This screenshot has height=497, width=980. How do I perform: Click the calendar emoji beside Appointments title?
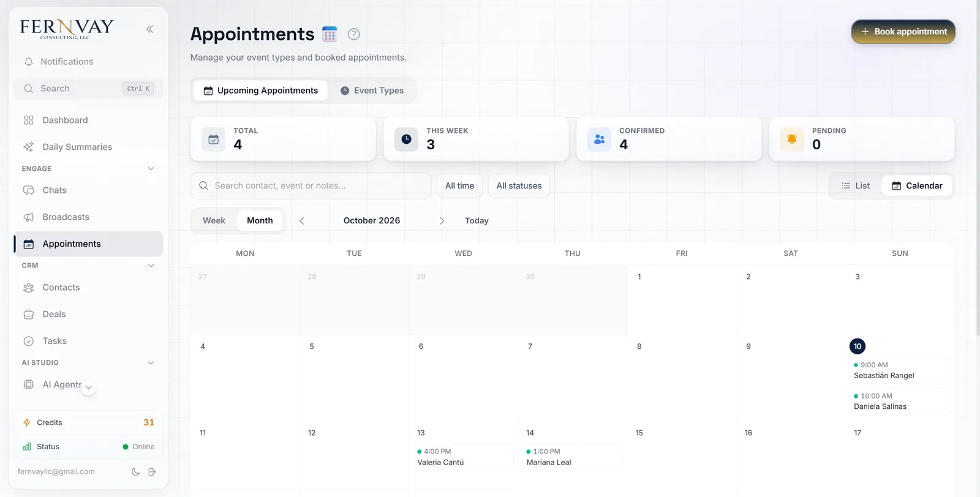[x=330, y=34]
